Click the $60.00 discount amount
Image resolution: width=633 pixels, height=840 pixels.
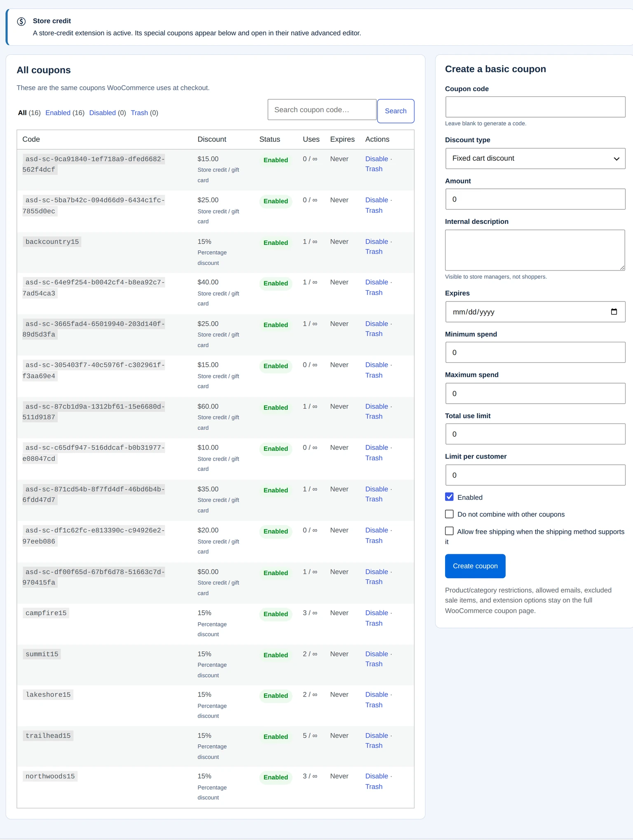tap(208, 407)
